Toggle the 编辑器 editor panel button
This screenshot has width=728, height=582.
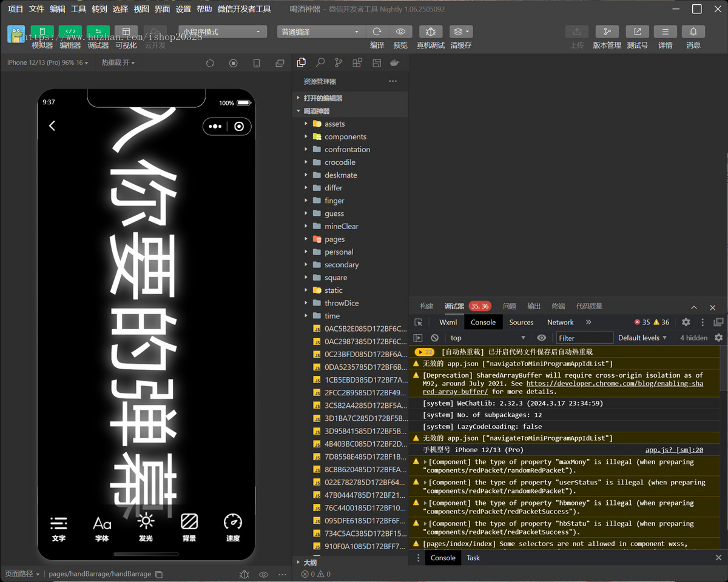click(70, 32)
